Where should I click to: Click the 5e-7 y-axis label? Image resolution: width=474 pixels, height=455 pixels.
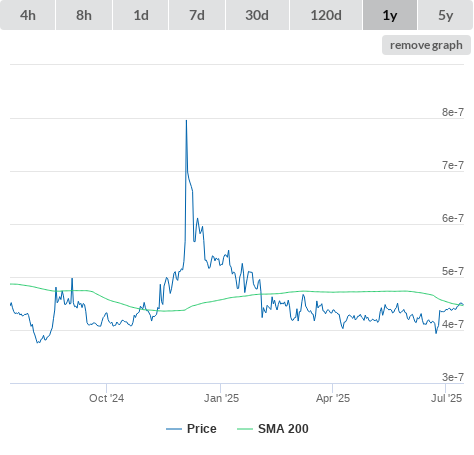(x=453, y=271)
